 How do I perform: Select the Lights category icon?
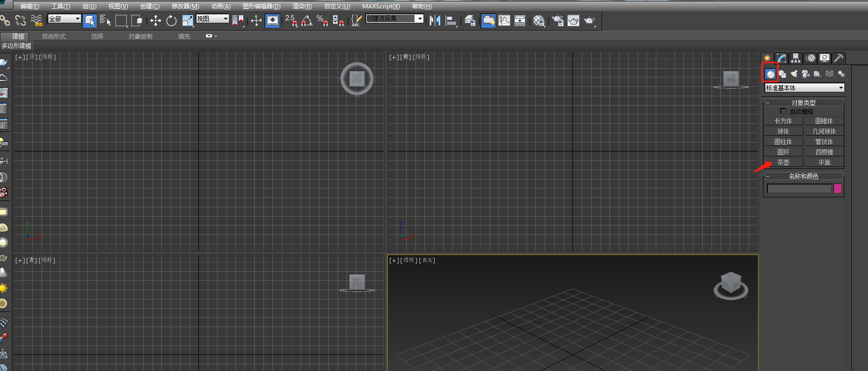tap(794, 74)
